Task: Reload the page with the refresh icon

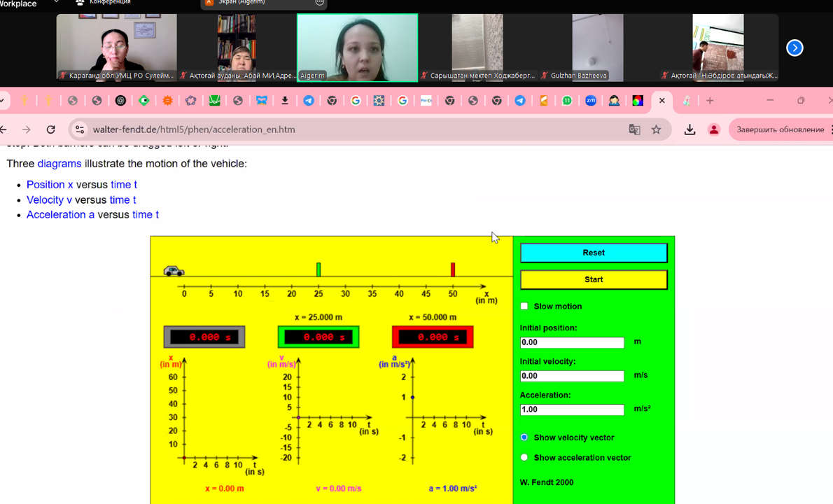Action: tap(50, 129)
